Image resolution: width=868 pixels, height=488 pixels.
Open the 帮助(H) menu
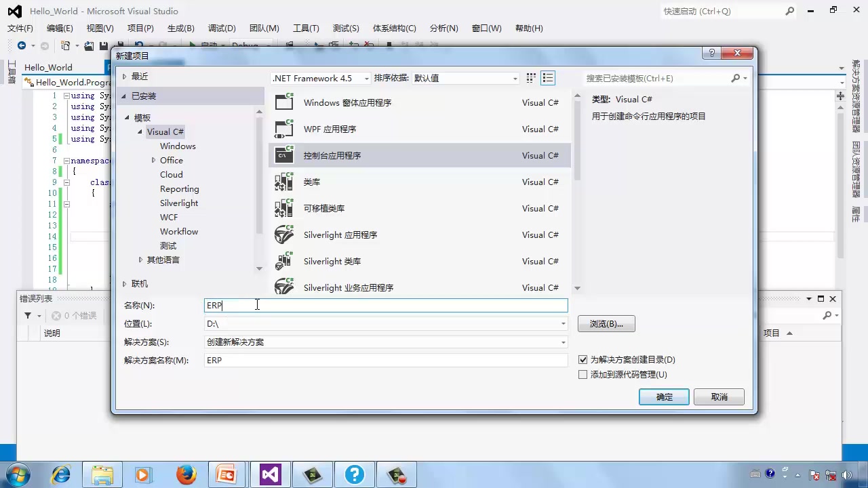pos(529,28)
